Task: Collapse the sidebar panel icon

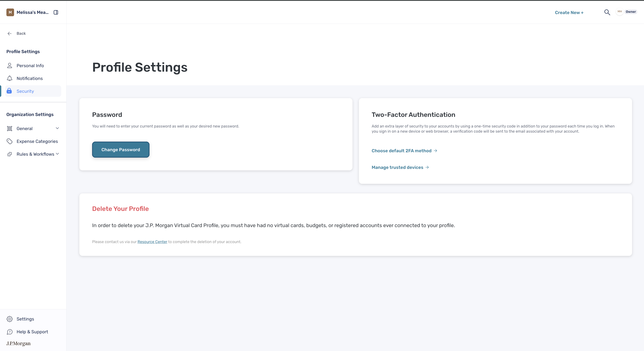Action: [x=56, y=12]
